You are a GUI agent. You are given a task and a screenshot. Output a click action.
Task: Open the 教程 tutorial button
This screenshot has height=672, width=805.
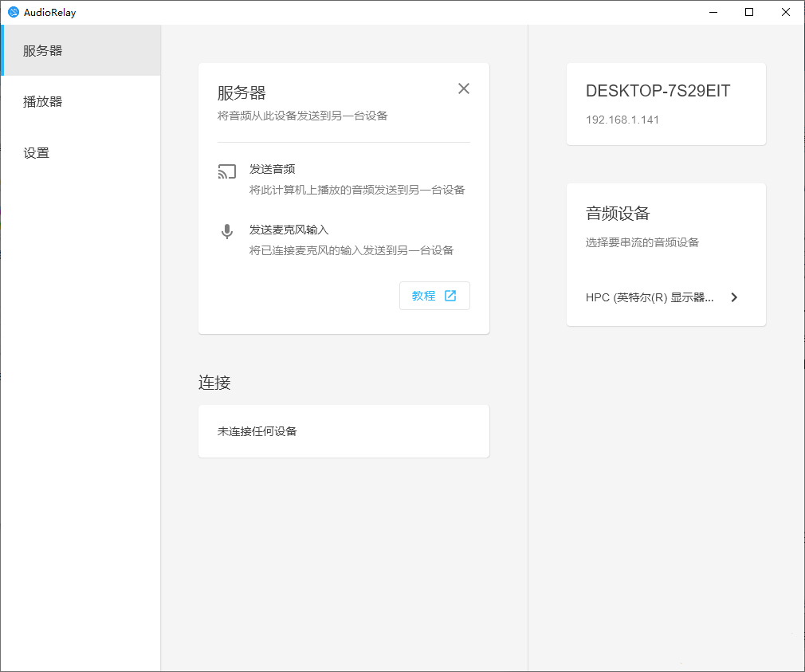(434, 296)
